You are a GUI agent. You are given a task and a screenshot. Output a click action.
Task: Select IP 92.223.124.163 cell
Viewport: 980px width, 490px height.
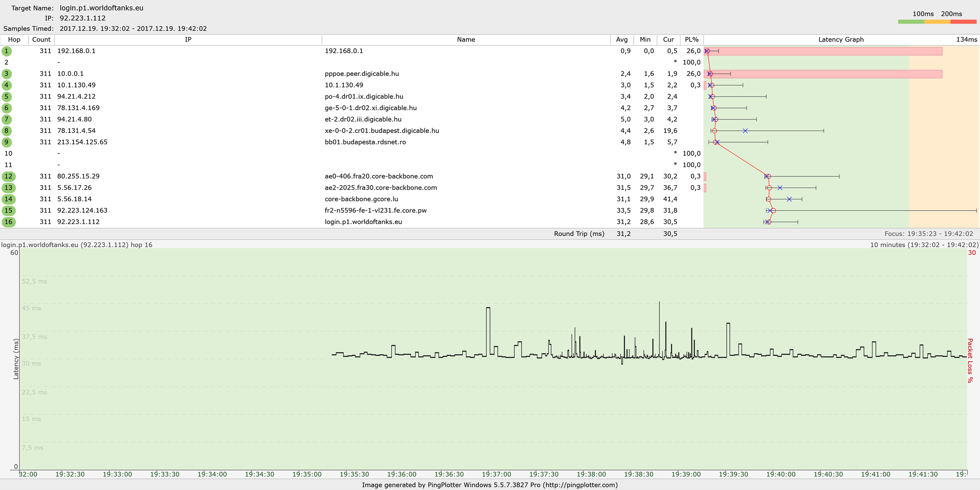pyautogui.click(x=83, y=211)
